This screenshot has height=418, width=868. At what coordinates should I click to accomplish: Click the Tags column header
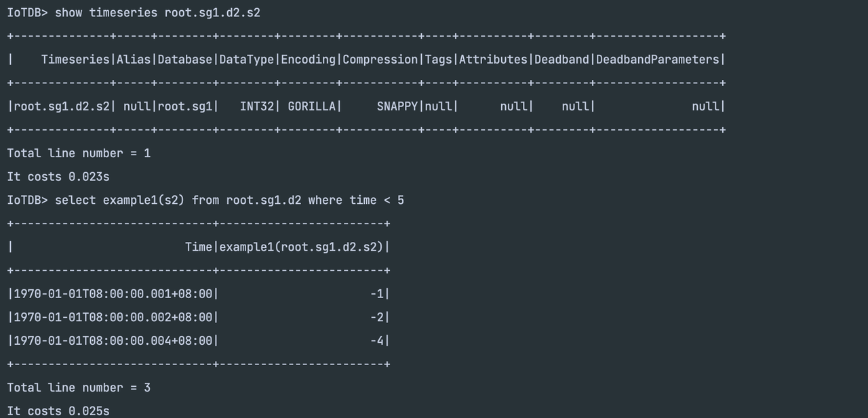(439, 60)
